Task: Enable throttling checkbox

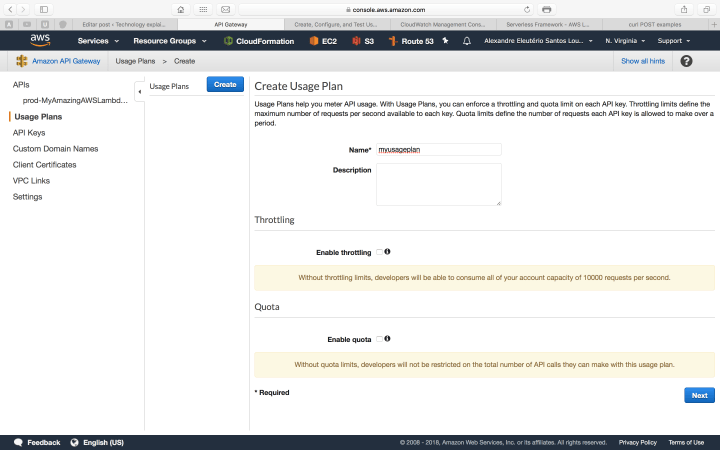Action: pyautogui.click(x=379, y=252)
